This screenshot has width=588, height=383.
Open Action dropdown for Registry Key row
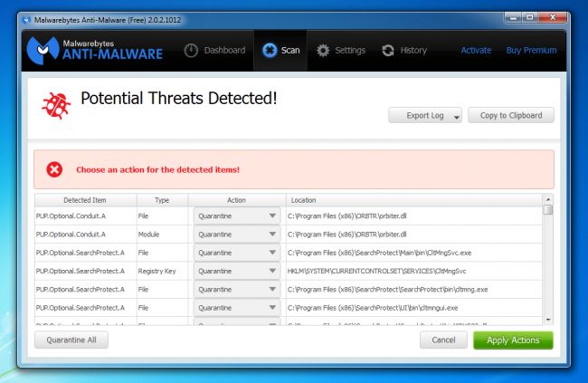(x=237, y=271)
